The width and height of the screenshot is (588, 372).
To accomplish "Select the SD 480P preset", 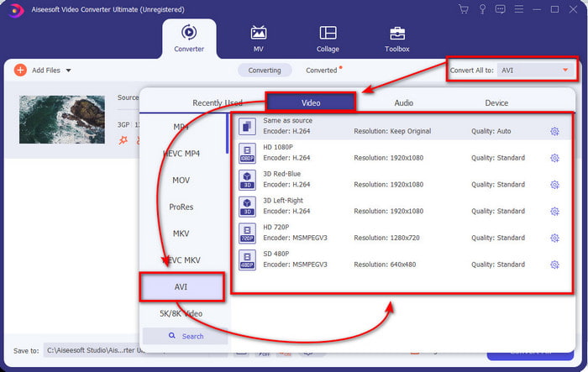I will tap(402, 259).
